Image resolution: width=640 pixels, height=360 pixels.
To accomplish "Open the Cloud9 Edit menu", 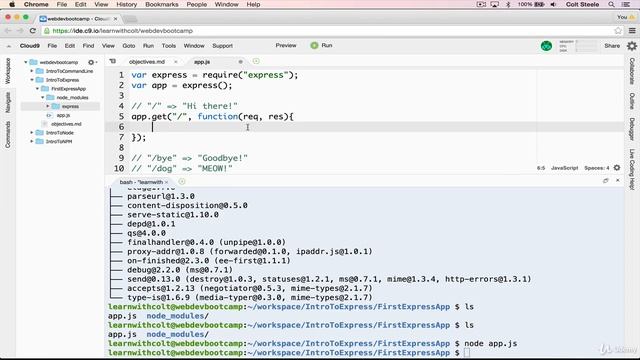I will tap(70, 46).
